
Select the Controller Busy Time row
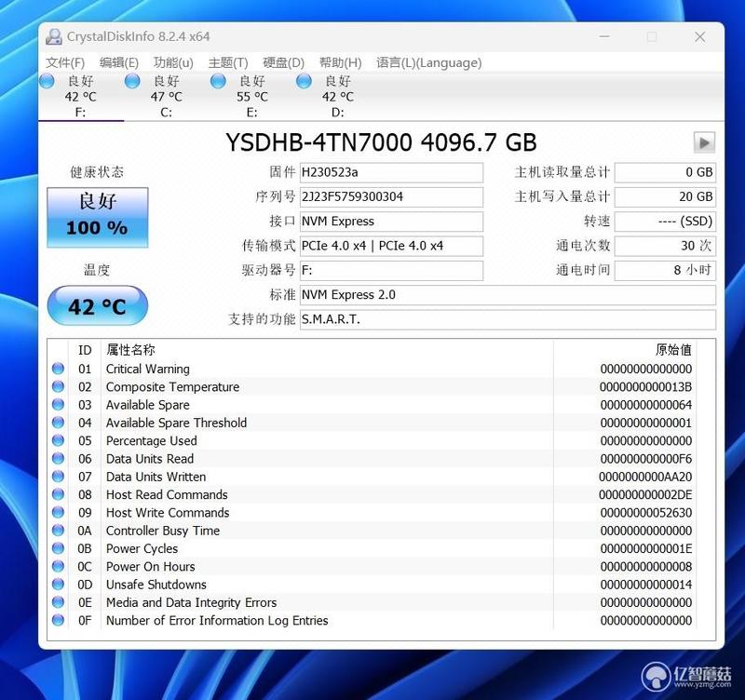372,531
